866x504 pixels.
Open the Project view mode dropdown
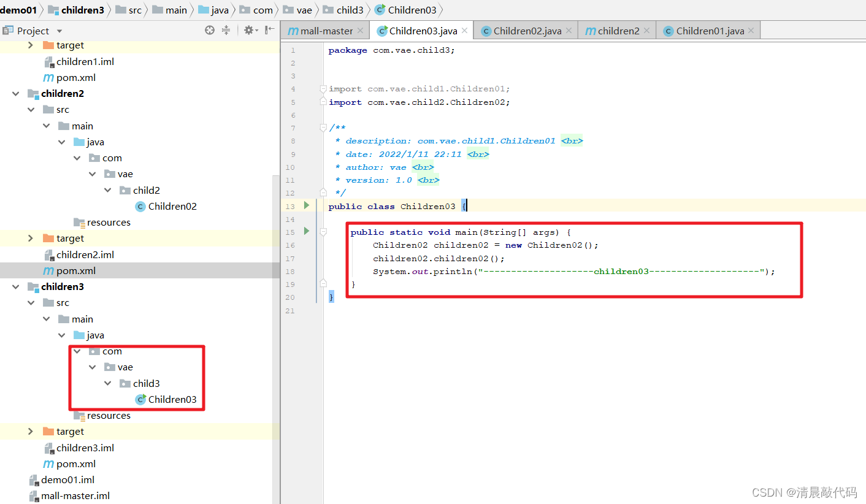[59, 31]
